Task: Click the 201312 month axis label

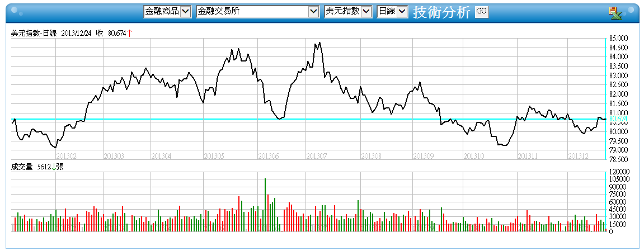Action: pos(578,156)
